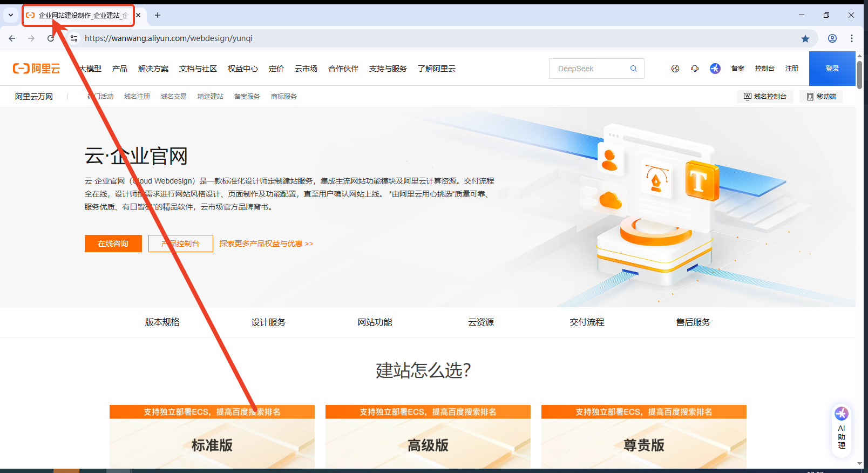Click the 域名控制台 button
Screen dimensions: 868x473
point(765,97)
